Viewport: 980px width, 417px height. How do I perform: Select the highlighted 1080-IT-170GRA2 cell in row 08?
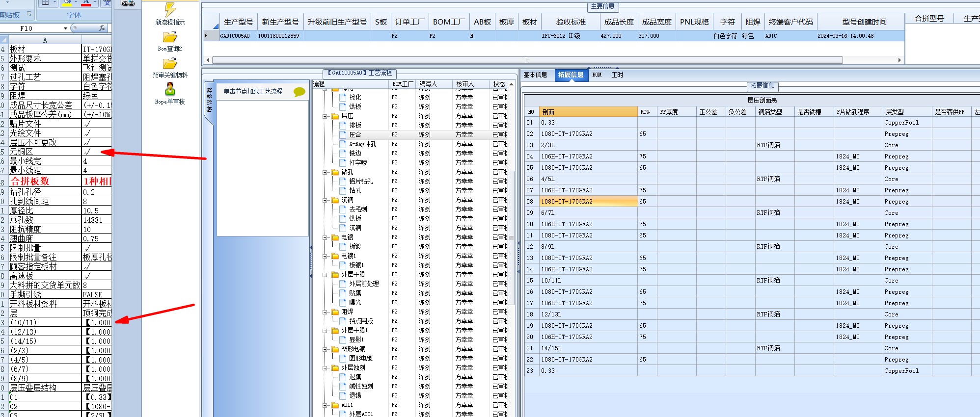(588, 202)
